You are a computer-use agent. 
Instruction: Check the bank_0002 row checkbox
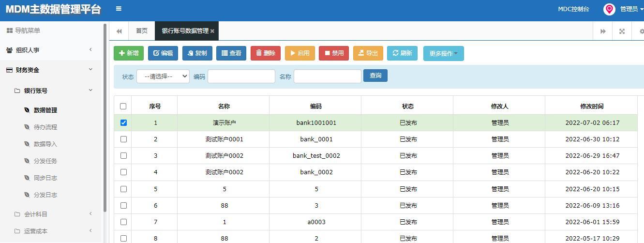coord(123,172)
